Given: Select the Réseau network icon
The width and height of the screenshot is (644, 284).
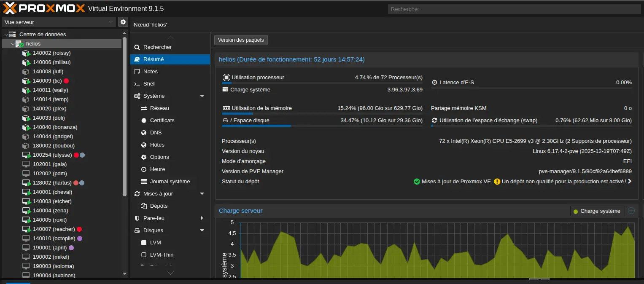Looking at the screenshot, I should tap(144, 108).
